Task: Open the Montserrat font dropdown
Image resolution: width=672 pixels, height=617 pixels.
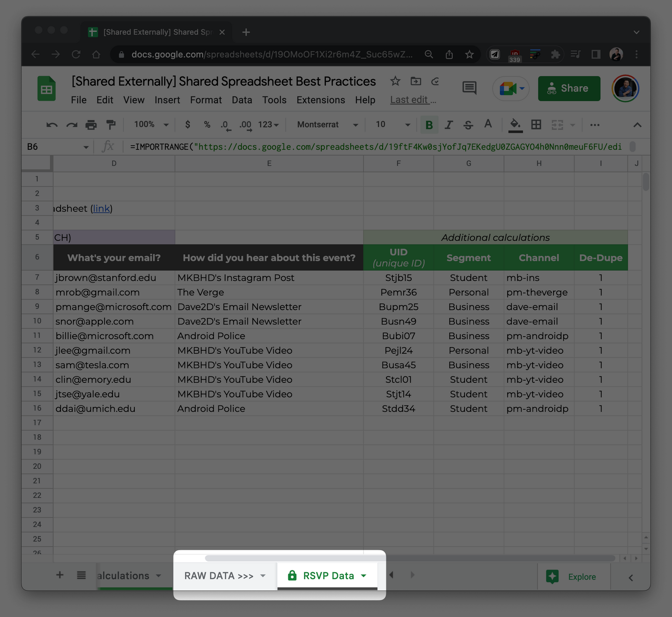Action: coord(325,125)
